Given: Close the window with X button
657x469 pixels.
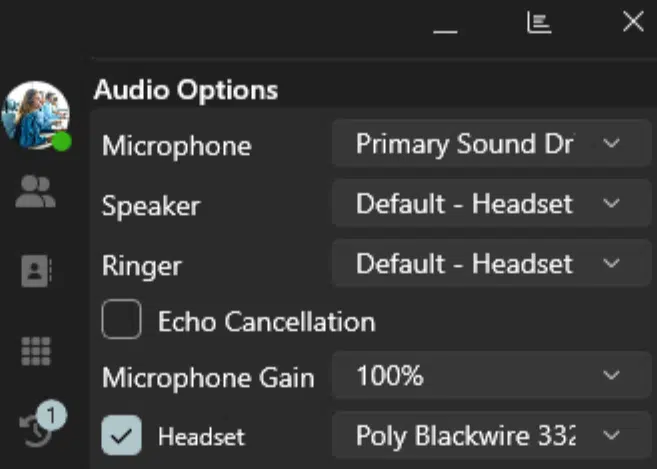Looking at the screenshot, I should (x=633, y=22).
